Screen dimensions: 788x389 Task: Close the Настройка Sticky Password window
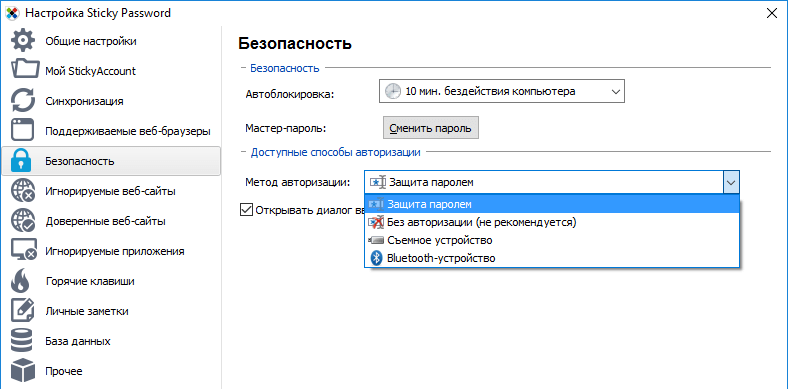[x=771, y=13]
